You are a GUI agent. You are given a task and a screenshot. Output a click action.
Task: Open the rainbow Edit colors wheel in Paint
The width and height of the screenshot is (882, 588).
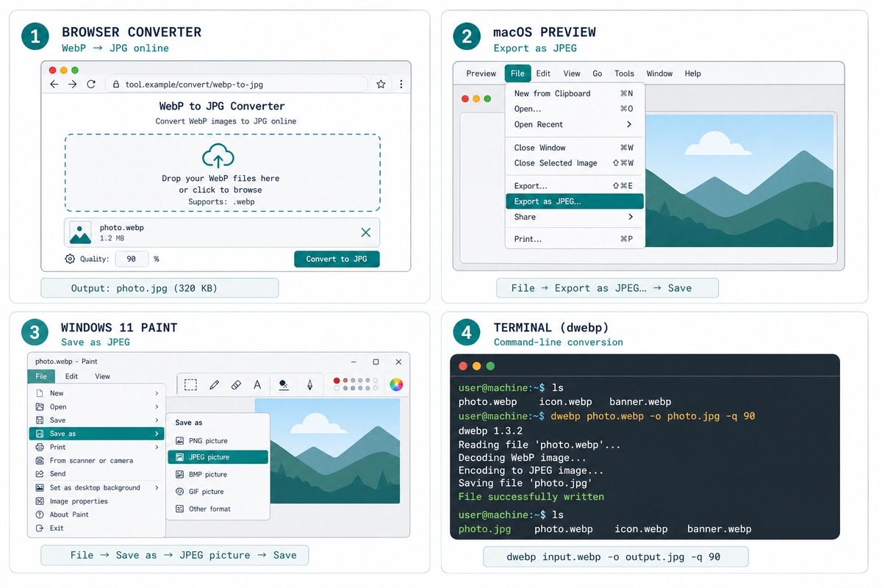[x=395, y=384]
